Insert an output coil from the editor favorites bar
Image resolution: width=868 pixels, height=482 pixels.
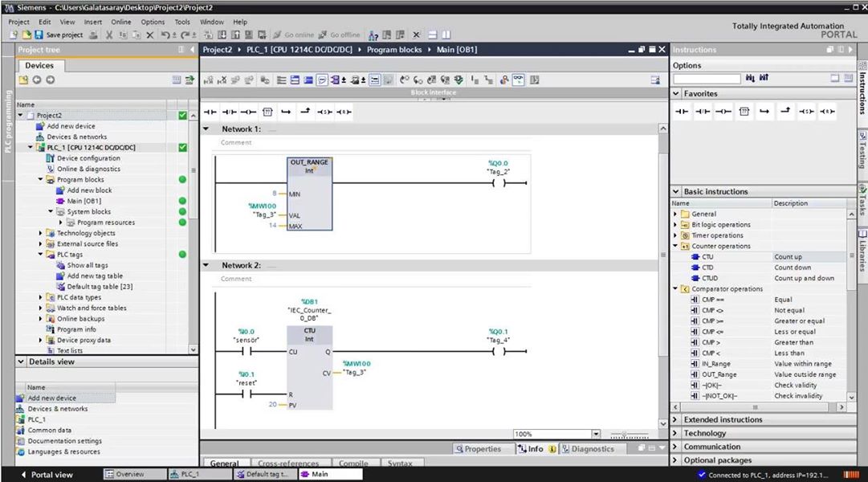pos(248,112)
